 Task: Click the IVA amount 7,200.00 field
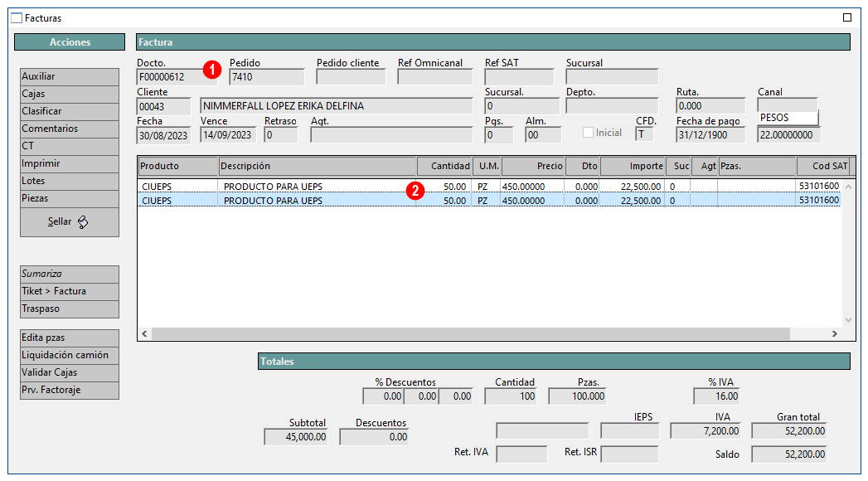706,431
